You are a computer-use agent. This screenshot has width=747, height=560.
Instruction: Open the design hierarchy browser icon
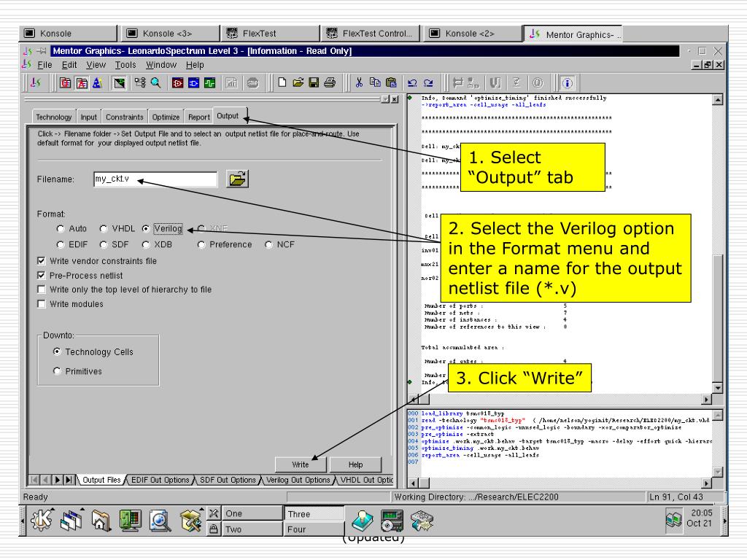[x=140, y=83]
